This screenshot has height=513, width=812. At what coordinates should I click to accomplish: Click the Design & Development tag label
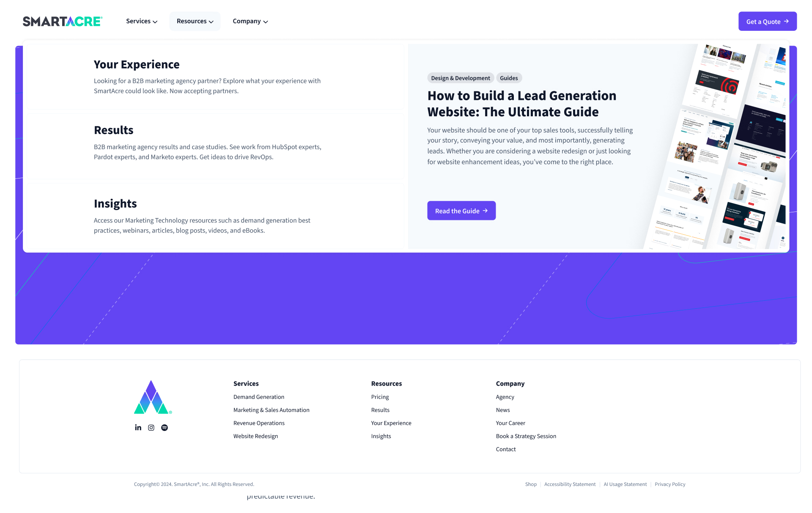pos(460,77)
